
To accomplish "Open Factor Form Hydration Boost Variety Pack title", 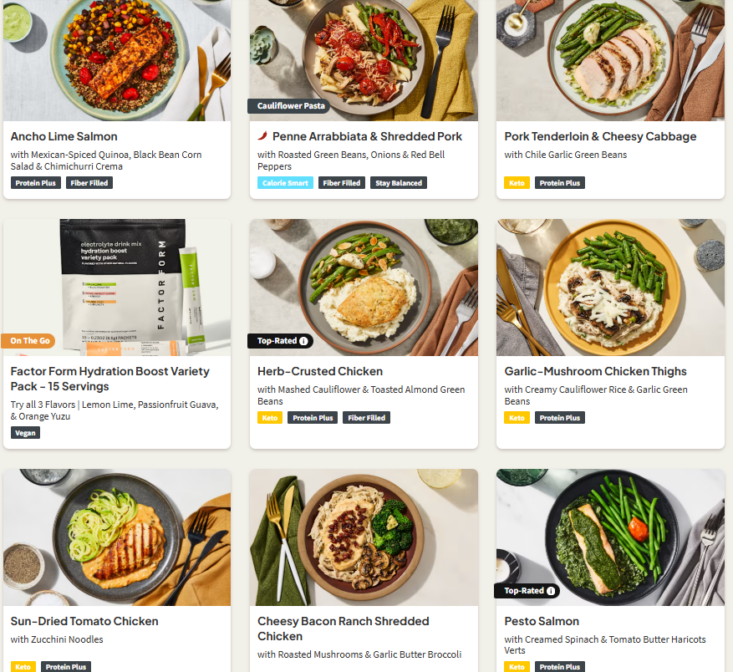I will 110,379.
